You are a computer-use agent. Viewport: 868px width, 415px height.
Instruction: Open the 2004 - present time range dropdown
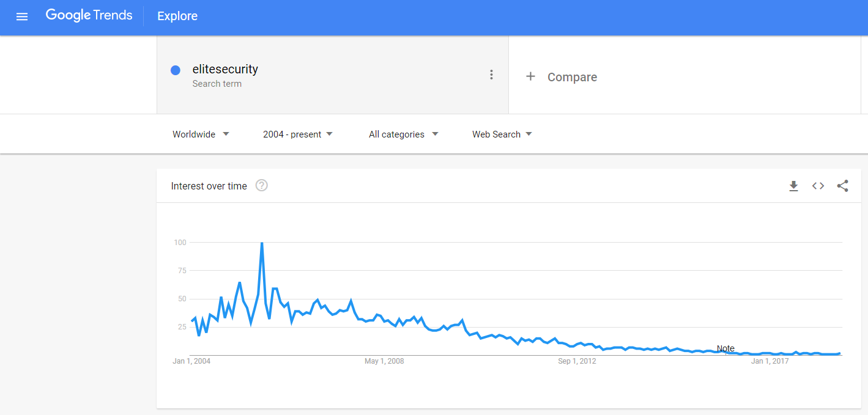(x=298, y=134)
